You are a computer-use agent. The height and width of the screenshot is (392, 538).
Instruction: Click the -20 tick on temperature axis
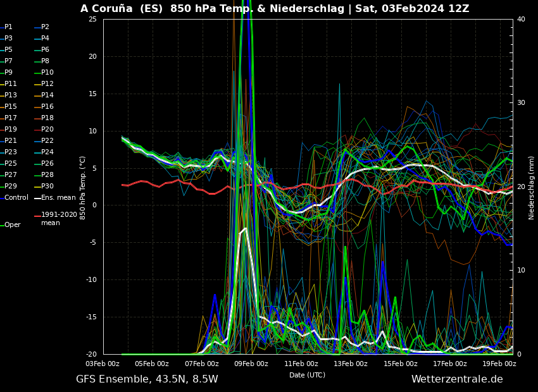pos(92,354)
